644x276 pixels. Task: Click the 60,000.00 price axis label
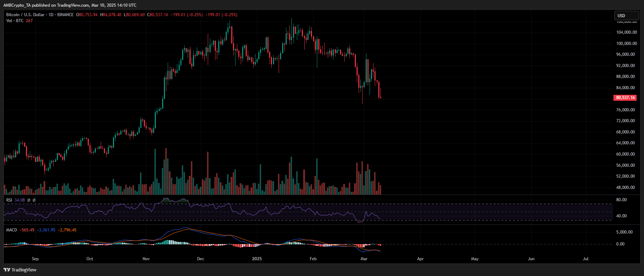tap(625, 154)
